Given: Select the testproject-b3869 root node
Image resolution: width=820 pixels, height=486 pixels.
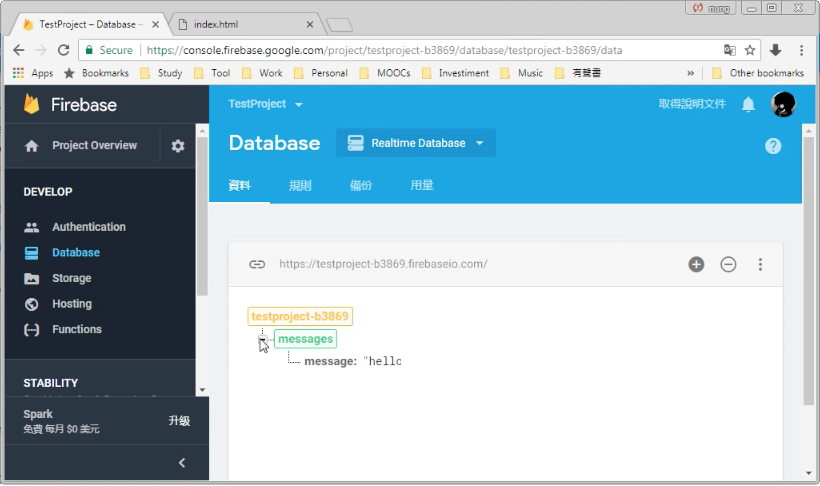Looking at the screenshot, I should point(300,317).
